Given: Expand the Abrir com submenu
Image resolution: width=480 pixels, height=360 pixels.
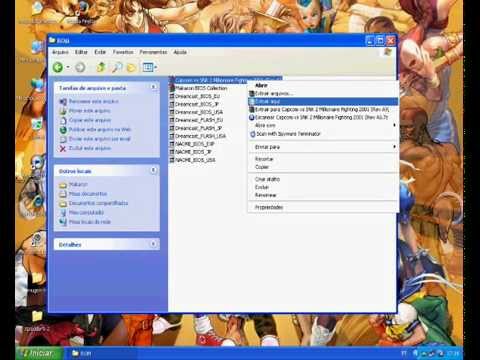Looking at the screenshot, I should tap(323, 125).
